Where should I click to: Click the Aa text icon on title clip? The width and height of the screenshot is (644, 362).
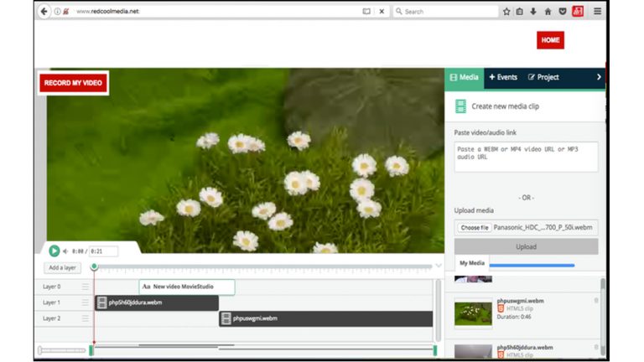point(146,287)
